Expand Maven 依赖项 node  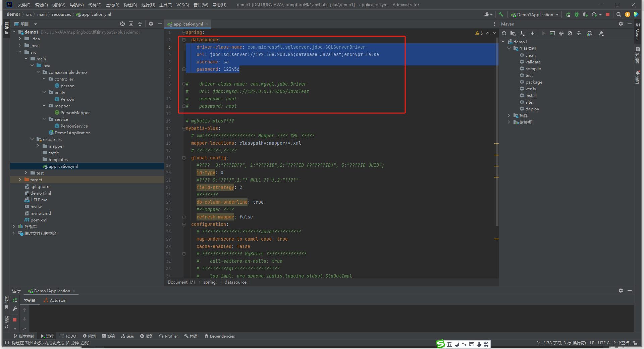509,122
